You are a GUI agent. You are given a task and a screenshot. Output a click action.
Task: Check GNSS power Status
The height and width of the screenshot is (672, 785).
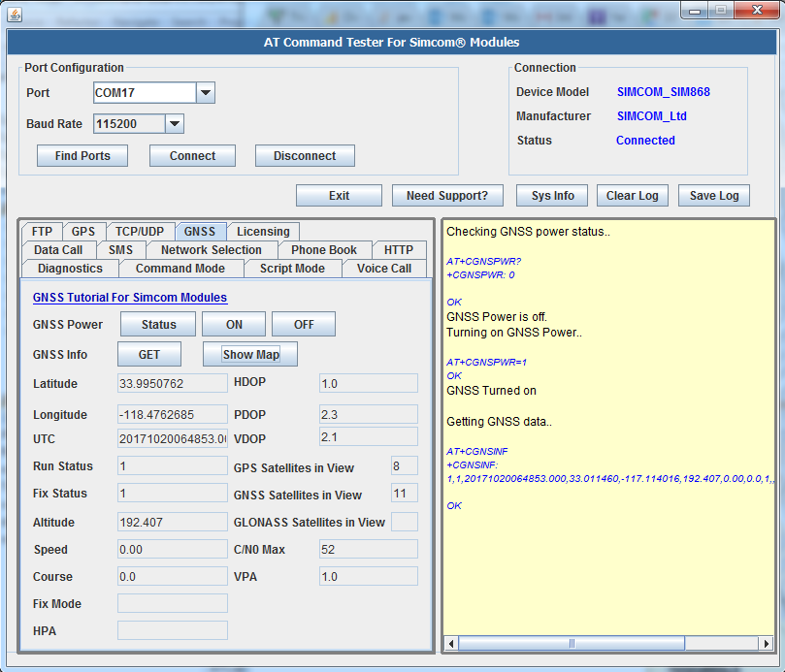pos(157,324)
